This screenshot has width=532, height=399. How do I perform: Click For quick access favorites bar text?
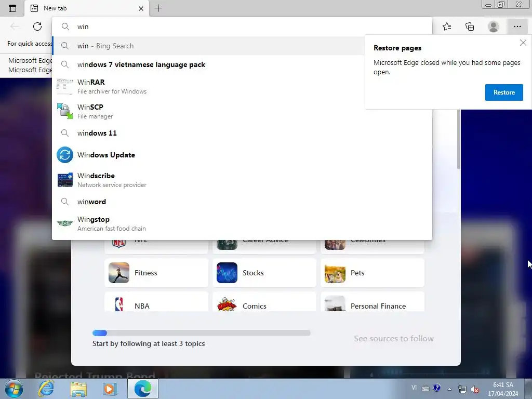coord(30,44)
